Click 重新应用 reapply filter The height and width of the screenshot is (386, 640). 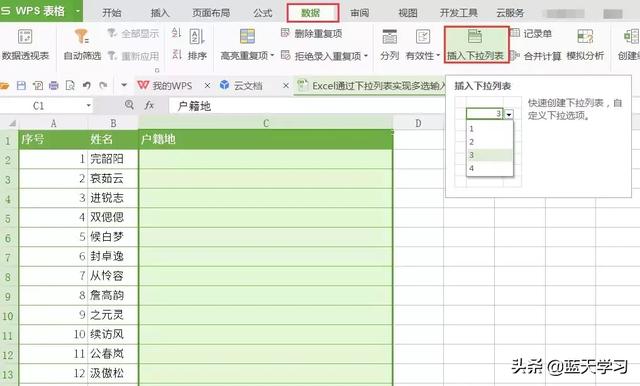pyautogui.click(x=133, y=55)
